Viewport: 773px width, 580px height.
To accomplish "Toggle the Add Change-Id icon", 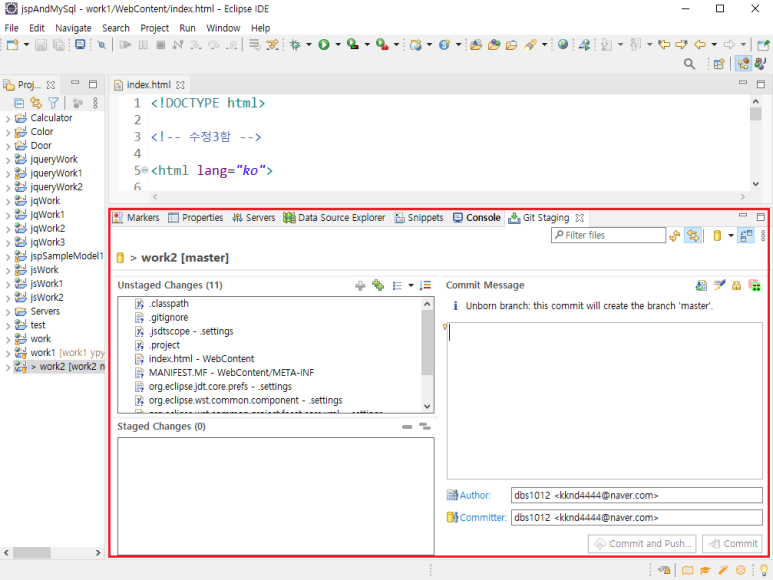I will pos(754,285).
